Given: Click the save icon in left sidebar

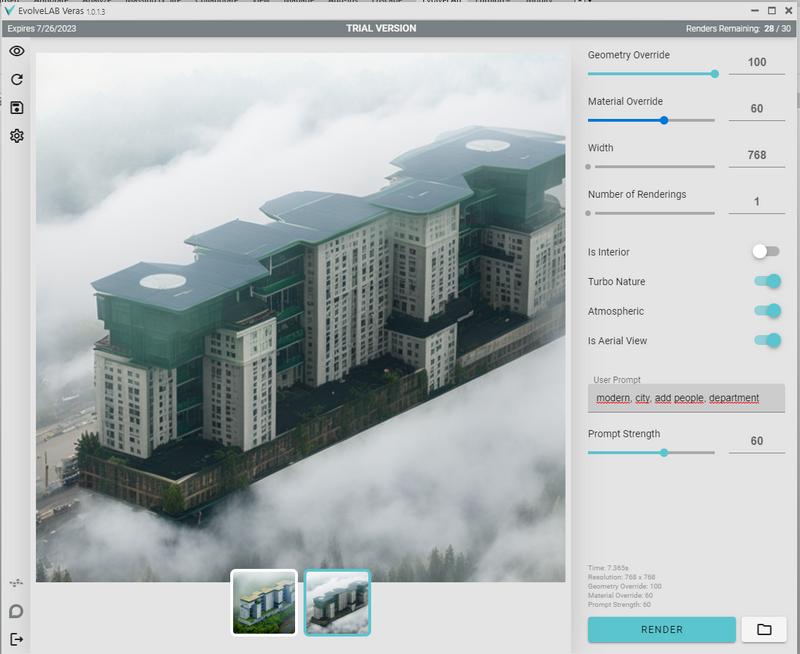Looking at the screenshot, I should pyautogui.click(x=17, y=107).
